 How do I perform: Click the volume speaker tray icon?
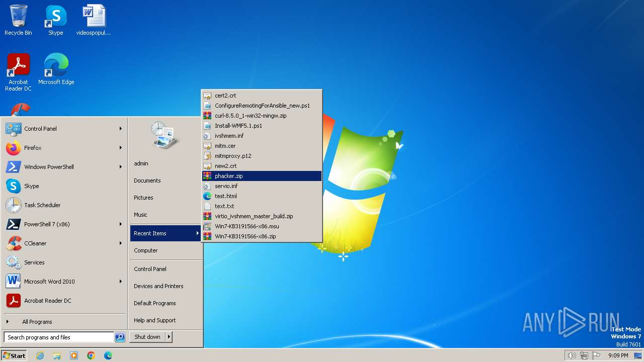click(x=572, y=355)
